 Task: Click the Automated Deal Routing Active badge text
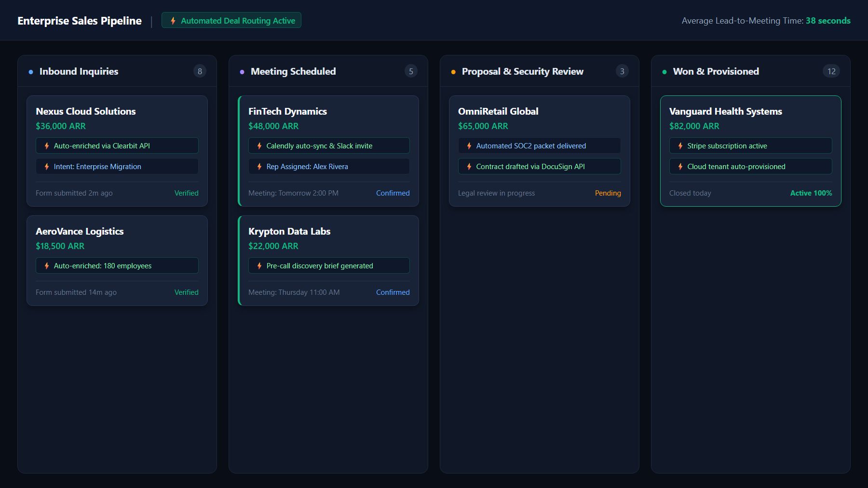coord(238,21)
